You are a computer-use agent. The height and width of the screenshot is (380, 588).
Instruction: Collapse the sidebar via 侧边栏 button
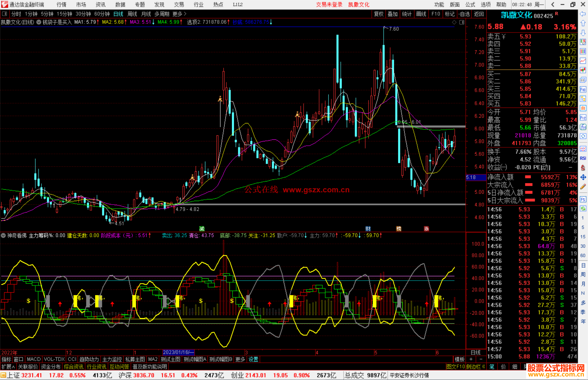tap(476, 367)
